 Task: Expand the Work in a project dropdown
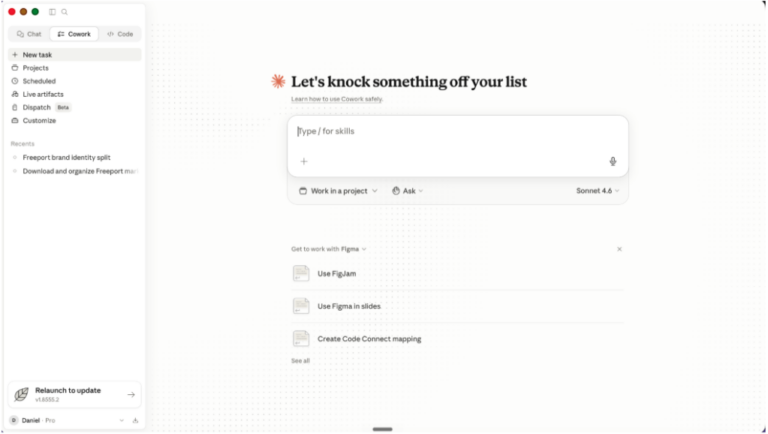coord(338,191)
